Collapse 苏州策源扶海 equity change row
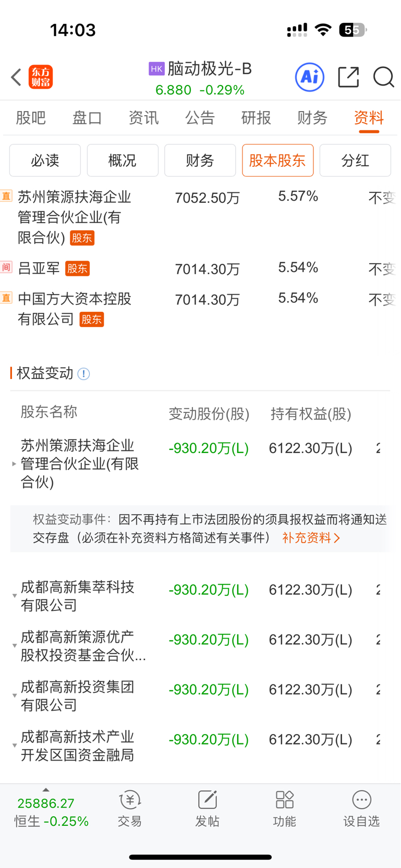The height and width of the screenshot is (868, 401). click(x=14, y=463)
